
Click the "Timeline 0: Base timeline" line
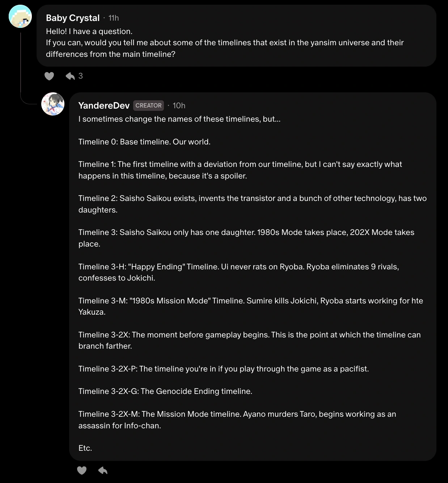tap(144, 142)
